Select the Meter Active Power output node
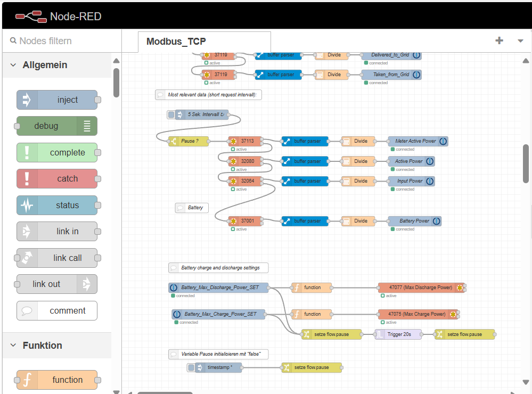This screenshot has height=394, width=532. coord(418,141)
